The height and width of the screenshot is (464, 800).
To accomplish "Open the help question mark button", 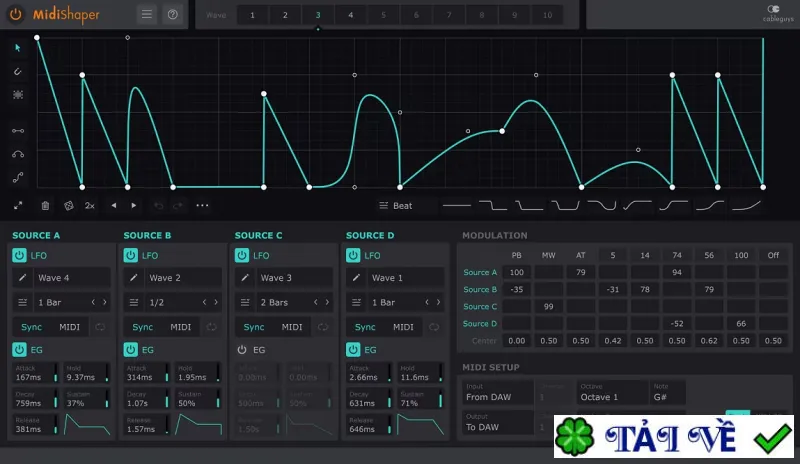I will tap(173, 14).
